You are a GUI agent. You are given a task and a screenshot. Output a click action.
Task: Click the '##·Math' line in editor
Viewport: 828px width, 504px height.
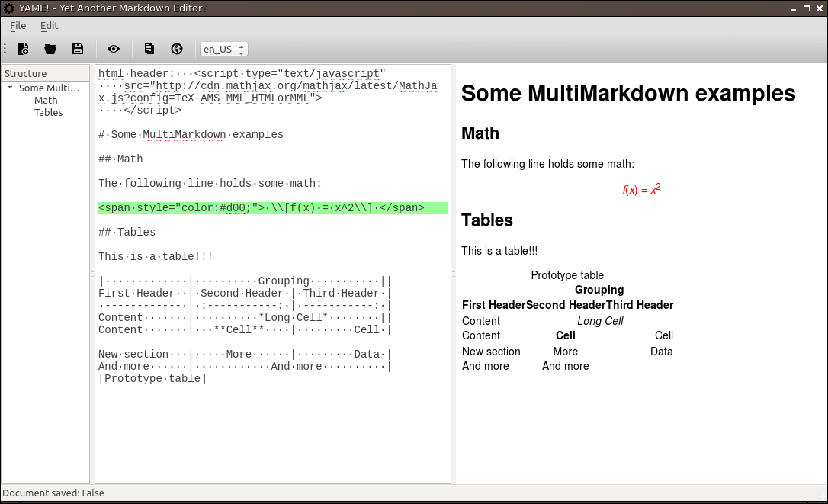[x=120, y=159]
